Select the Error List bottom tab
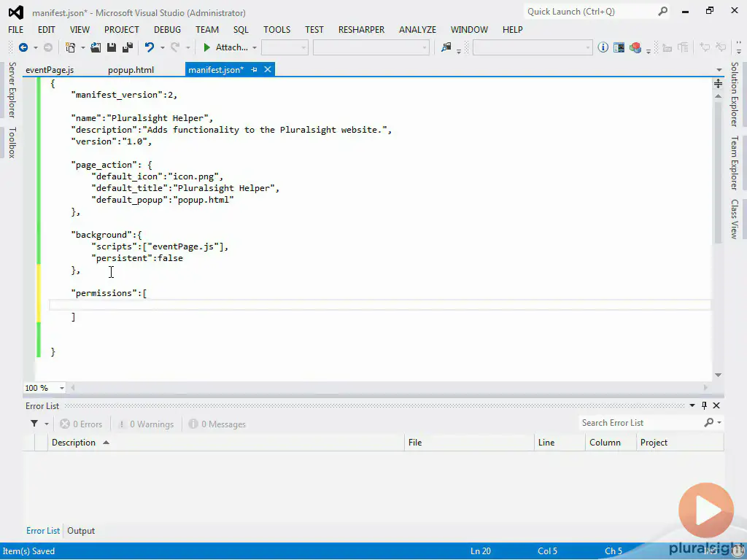Image resolution: width=747 pixels, height=560 pixels. point(43,531)
